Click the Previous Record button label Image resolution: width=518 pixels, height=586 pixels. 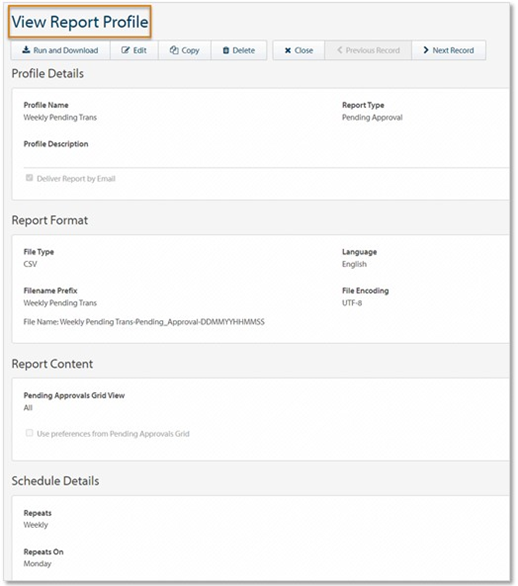[x=373, y=50]
